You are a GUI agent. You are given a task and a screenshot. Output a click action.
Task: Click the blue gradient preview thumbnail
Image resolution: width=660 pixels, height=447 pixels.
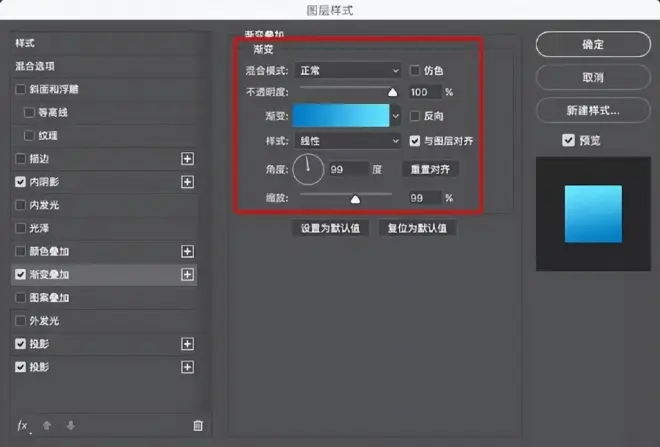[x=593, y=214]
